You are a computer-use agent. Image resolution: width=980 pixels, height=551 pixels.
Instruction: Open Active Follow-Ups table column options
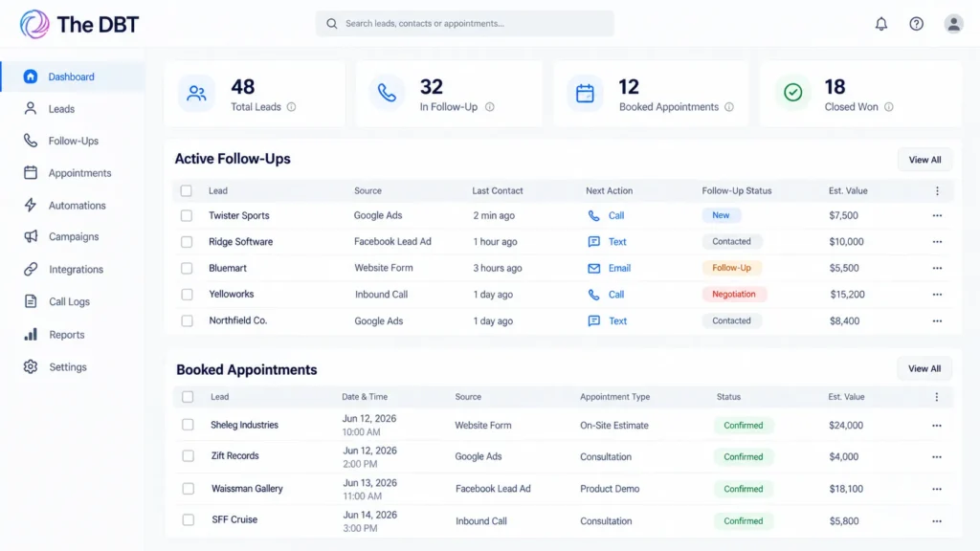[937, 191]
